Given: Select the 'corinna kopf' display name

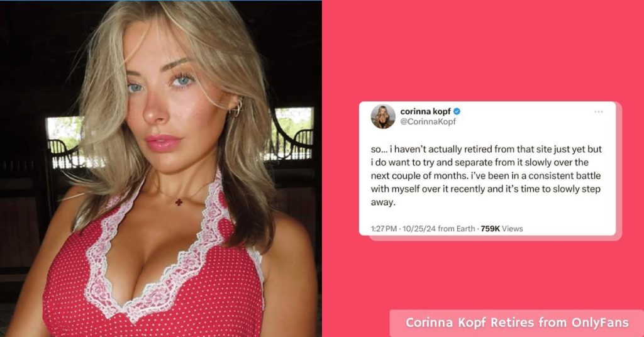Looking at the screenshot, I should (x=426, y=111).
